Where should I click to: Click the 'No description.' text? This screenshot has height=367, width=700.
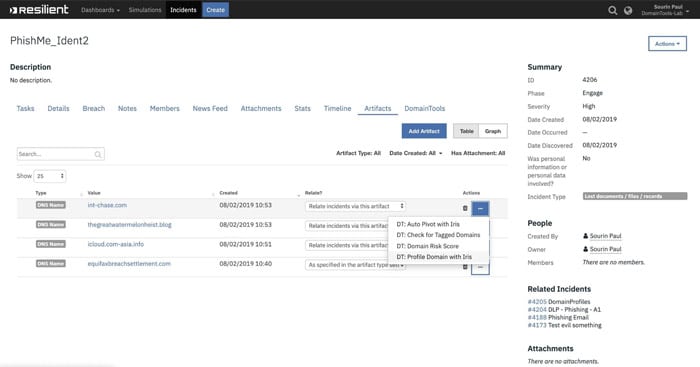tap(31, 80)
